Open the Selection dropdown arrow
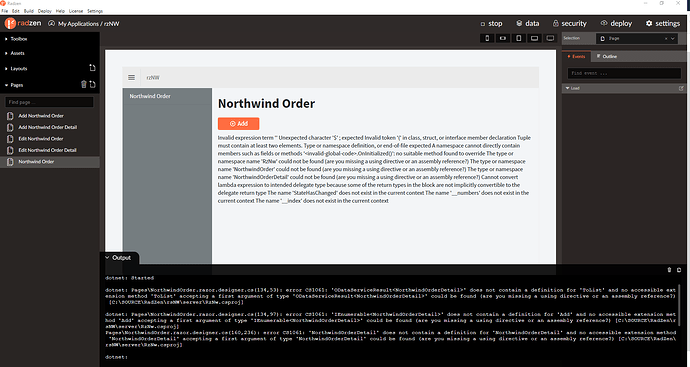 point(673,39)
